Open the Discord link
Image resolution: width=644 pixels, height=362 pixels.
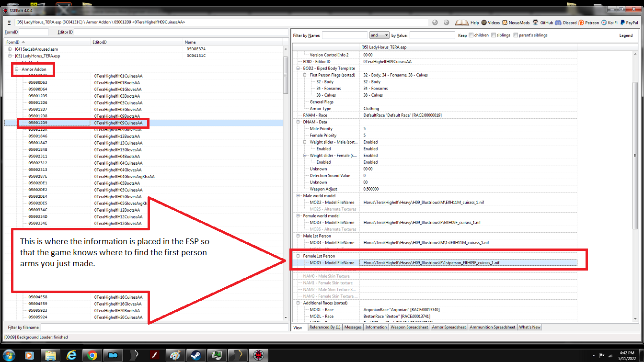pos(566,23)
